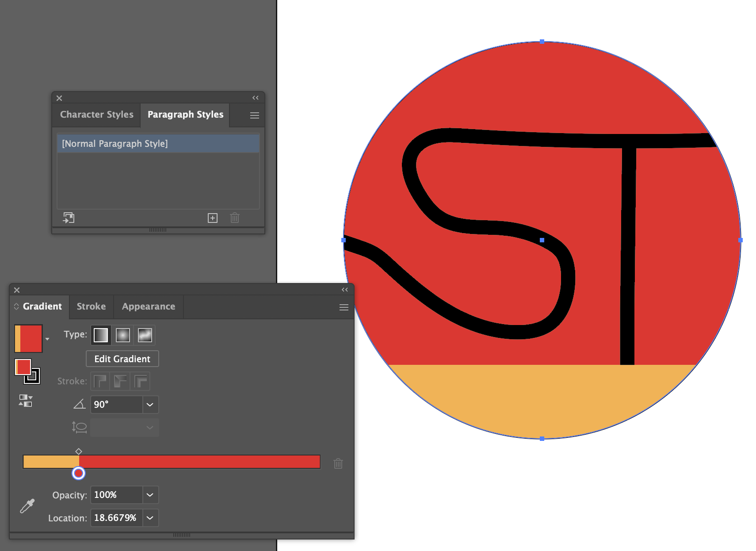Toggle apply gradient across stroke
The image size is (756, 551).
click(141, 381)
